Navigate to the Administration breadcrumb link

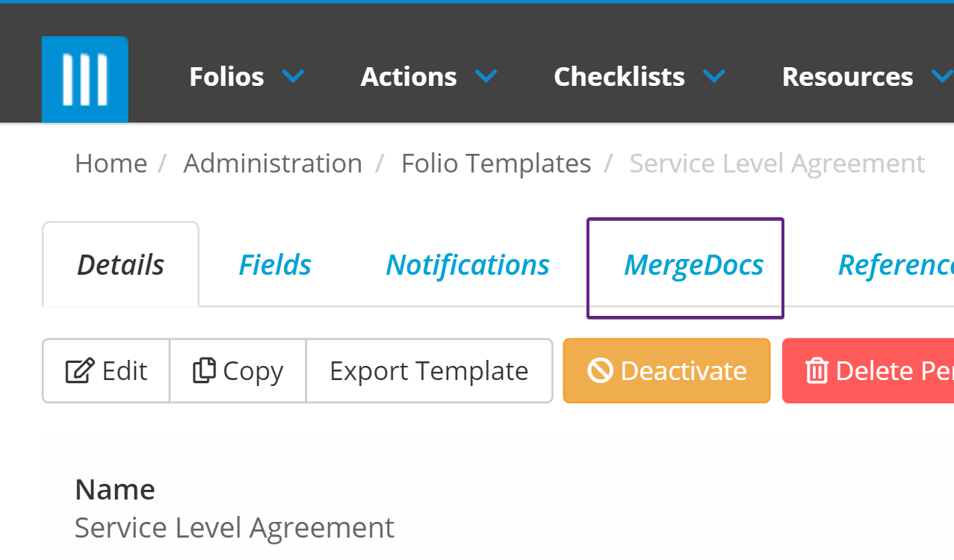(273, 164)
